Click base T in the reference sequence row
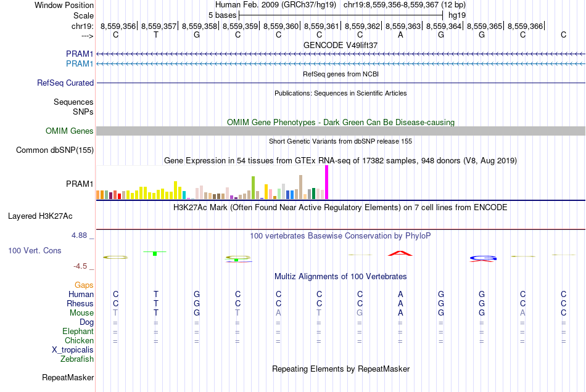This screenshot has height=392, width=586. coord(156,35)
